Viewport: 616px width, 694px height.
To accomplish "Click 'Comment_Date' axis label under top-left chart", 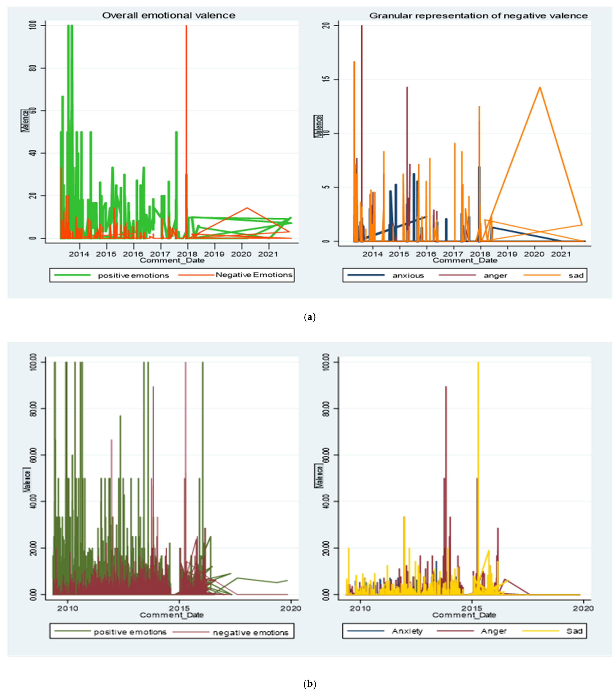I will pyautogui.click(x=172, y=260).
